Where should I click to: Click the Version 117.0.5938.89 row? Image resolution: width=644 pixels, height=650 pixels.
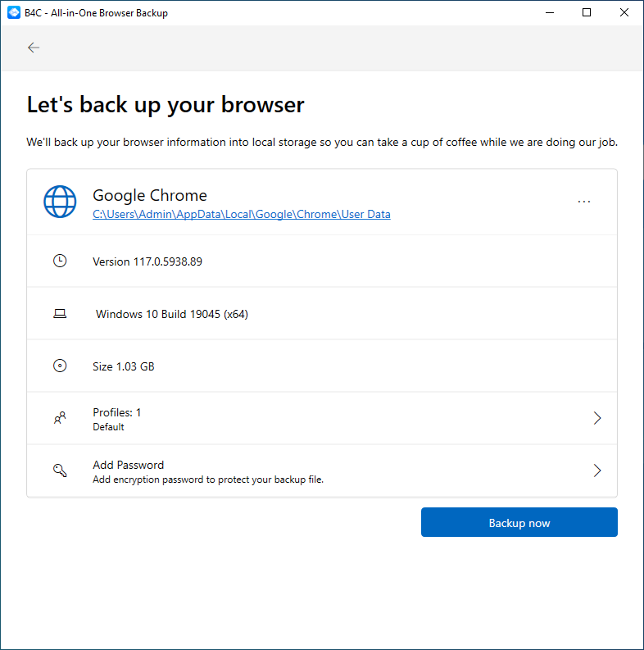[x=322, y=261]
